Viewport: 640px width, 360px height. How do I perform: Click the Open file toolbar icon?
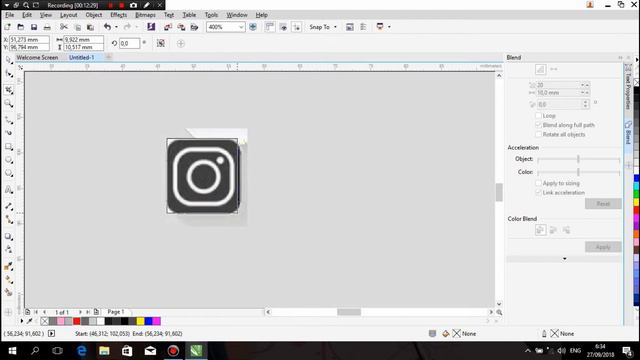tap(21, 27)
